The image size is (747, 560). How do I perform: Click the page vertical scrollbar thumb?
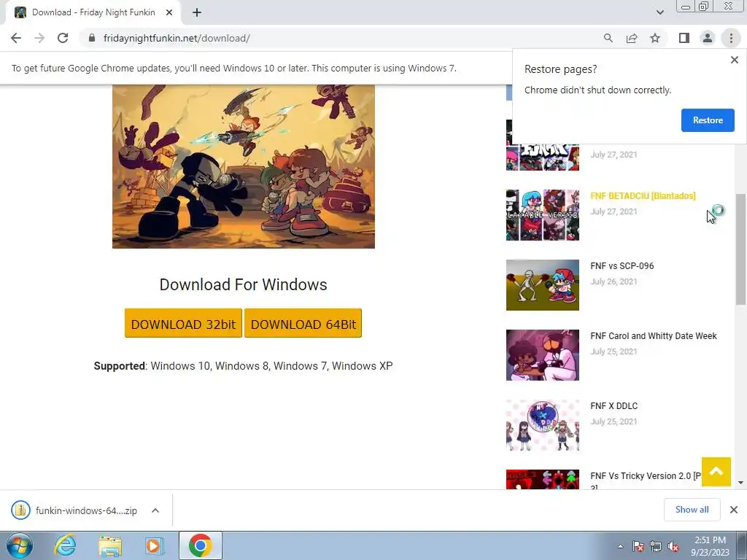click(x=740, y=249)
